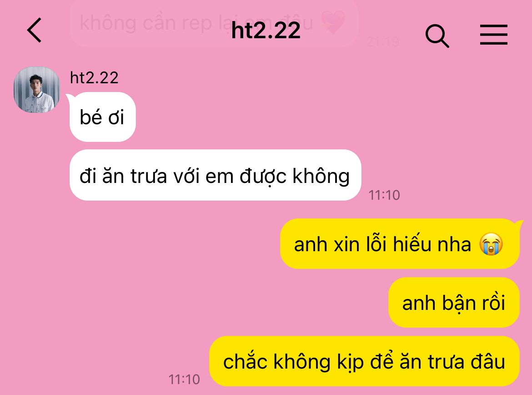
Task: Select the "bé ơi" message bubble
Action: tap(102, 117)
